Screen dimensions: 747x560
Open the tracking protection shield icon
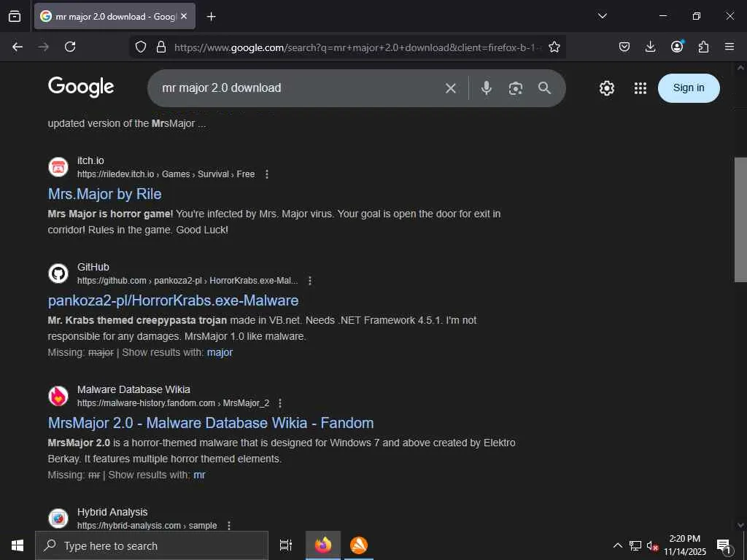click(141, 47)
